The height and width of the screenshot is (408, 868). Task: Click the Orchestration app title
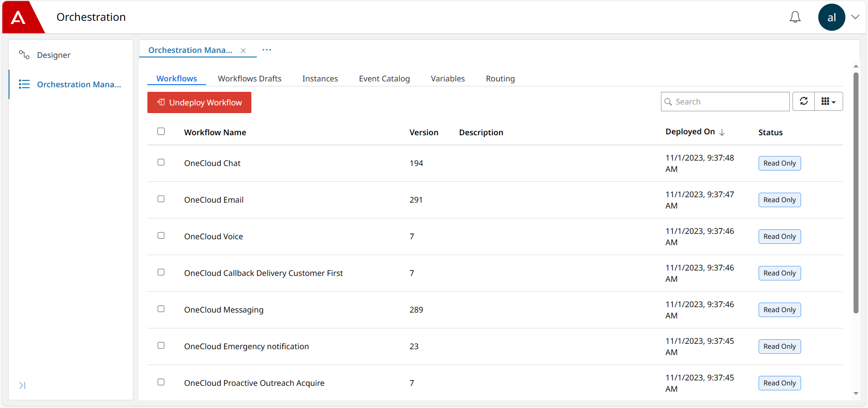click(x=91, y=17)
